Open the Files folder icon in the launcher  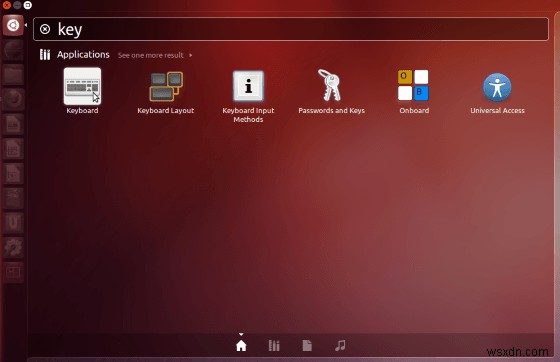pyautogui.click(x=13, y=75)
